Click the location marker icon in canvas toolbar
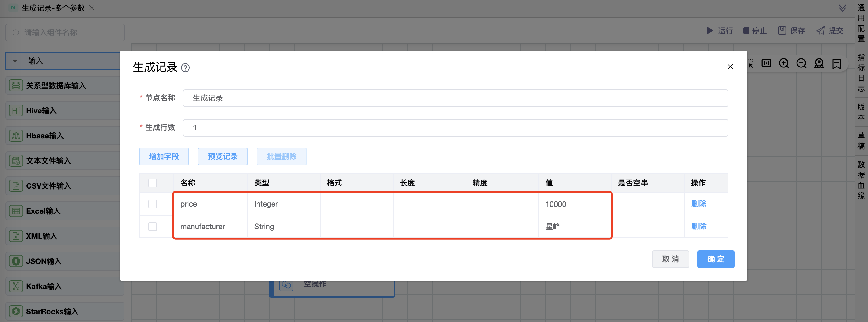Screen dimensions: 868x322 pos(819,63)
